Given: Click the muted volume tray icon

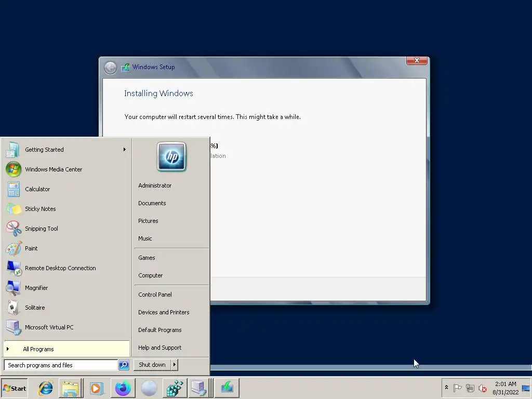Looking at the screenshot, I should point(482,388).
